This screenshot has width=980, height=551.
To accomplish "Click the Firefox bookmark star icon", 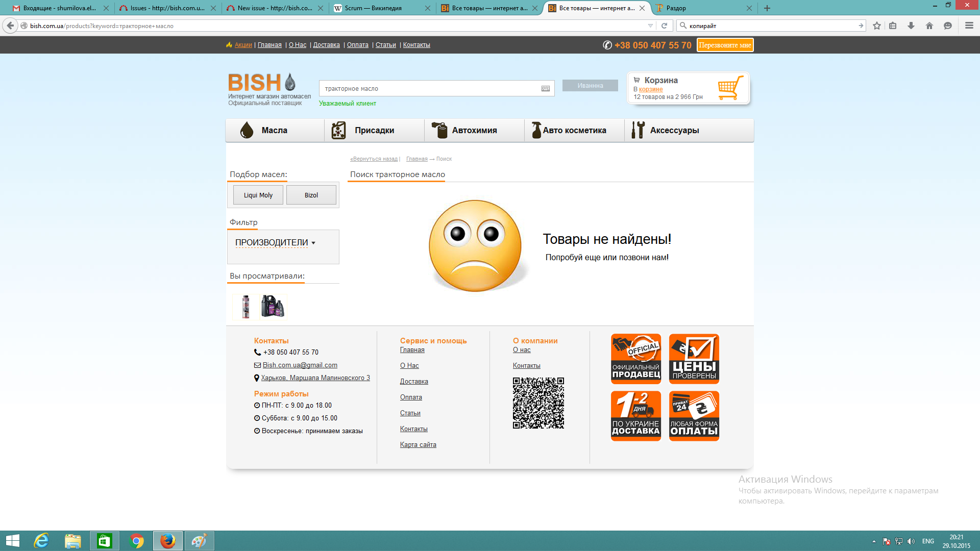I will click(x=877, y=26).
